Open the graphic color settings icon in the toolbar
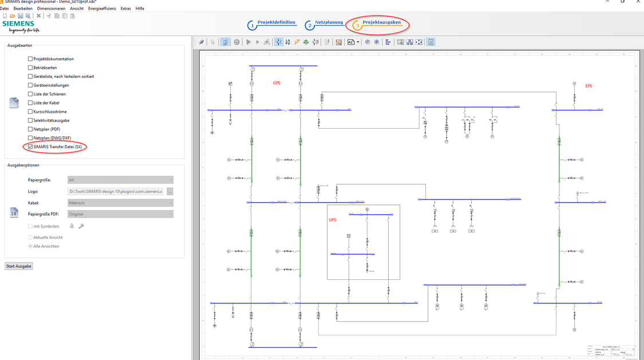The width and height of the screenshot is (644, 360). 338,41
